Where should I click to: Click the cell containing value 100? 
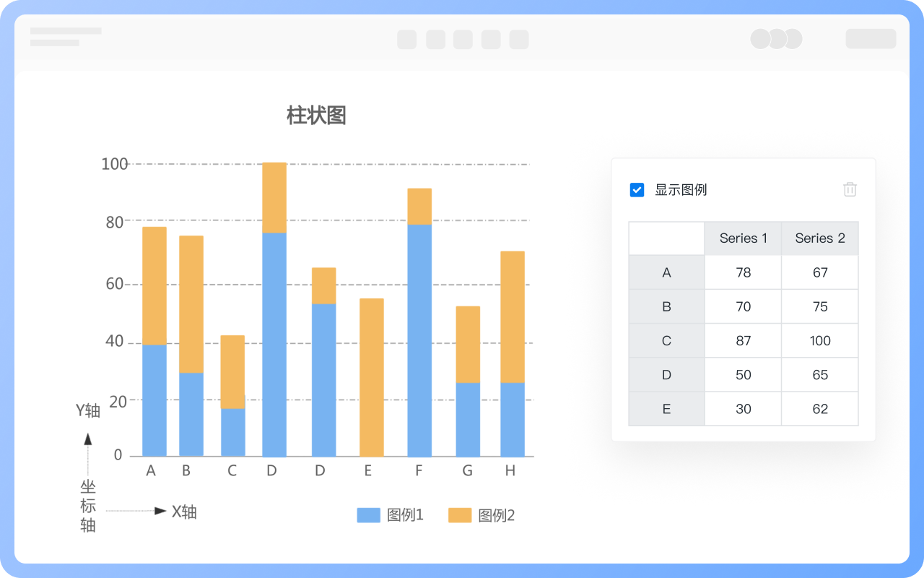(x=819, y=341)
